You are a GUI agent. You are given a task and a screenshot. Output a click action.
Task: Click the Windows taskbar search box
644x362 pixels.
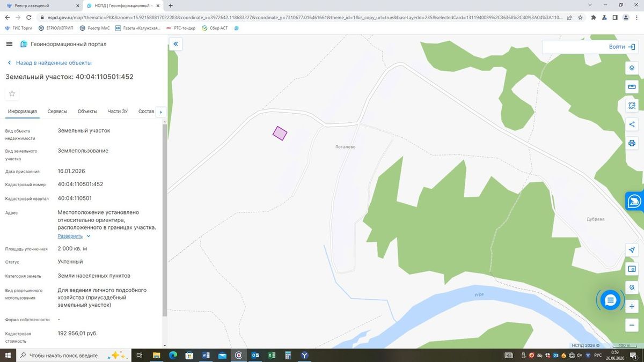72,355
